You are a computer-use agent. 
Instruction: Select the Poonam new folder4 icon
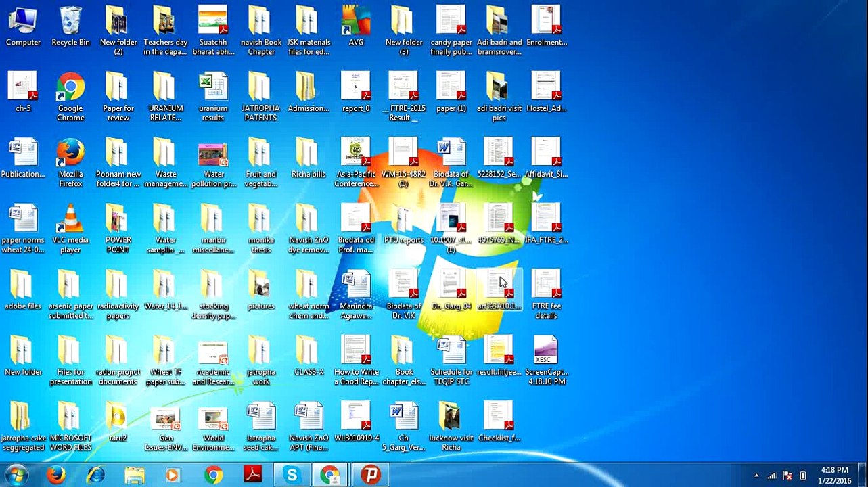118,163
